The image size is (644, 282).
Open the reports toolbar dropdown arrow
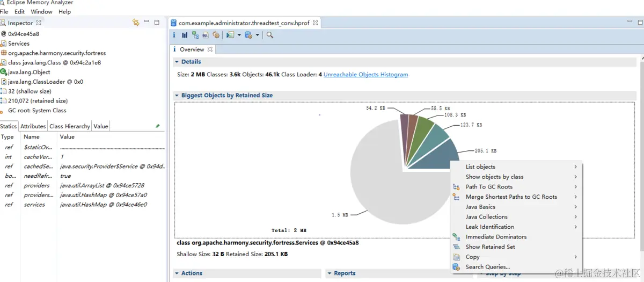pos(239,35)
